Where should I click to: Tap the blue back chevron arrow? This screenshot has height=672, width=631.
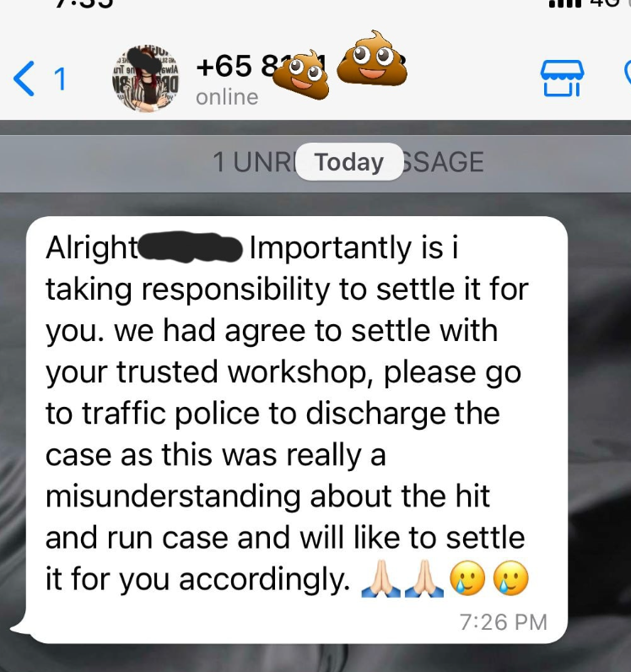coord(24,79)
